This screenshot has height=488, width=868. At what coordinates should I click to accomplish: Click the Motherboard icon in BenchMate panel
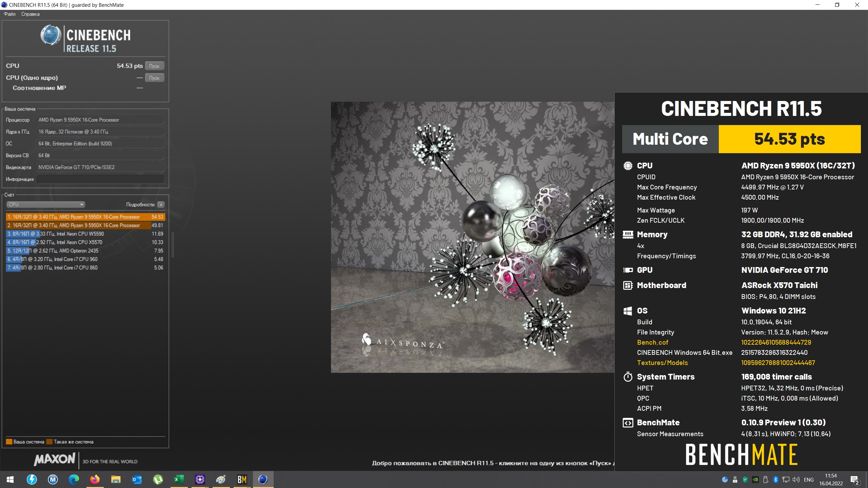(628, 285)
